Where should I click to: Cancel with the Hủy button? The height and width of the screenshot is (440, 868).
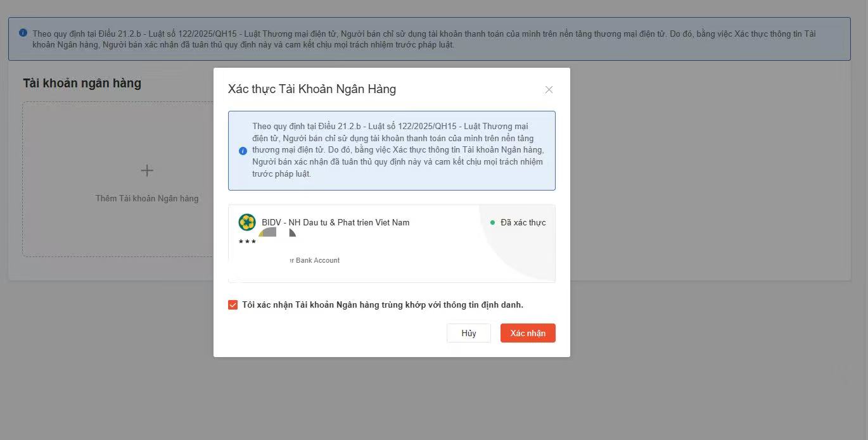pyautogui.click(x=469, y=333)
